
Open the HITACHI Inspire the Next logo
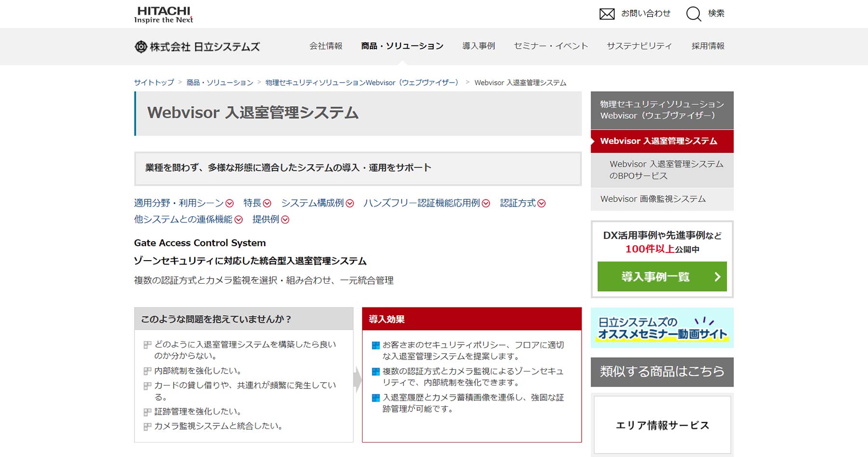pyautogui.click(x=163, y=14)
